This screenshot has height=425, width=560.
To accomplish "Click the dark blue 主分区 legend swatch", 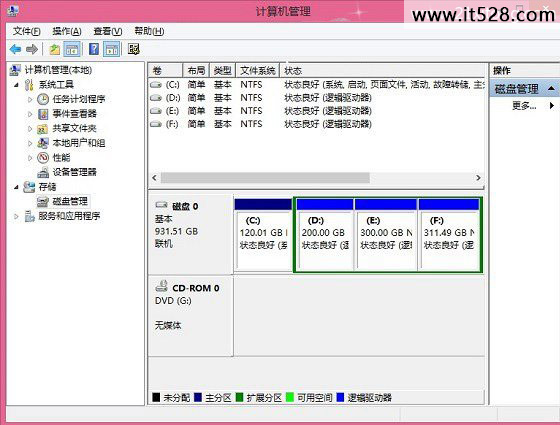I will coord(198,398).
